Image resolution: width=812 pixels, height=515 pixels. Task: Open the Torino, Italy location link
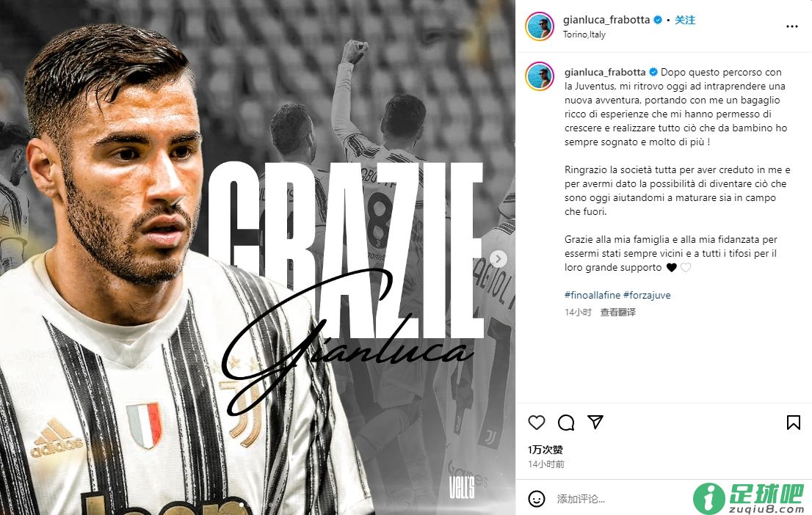pyautogui.click(x=584, y=34)
